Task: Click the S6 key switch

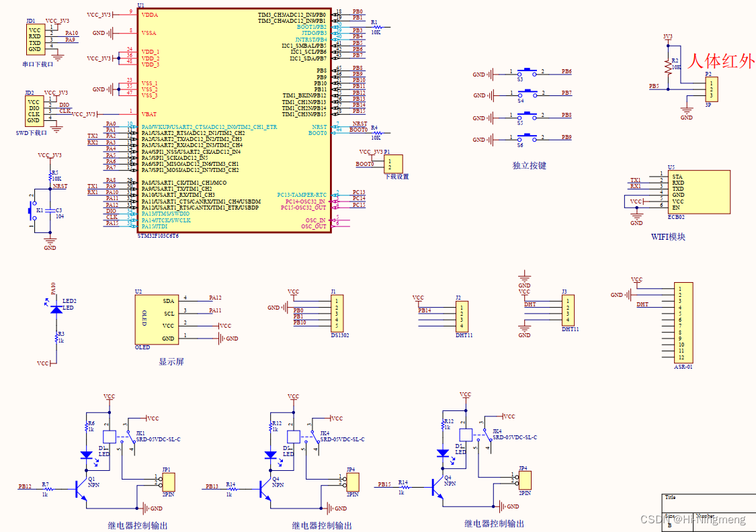Action: [526, 138]
